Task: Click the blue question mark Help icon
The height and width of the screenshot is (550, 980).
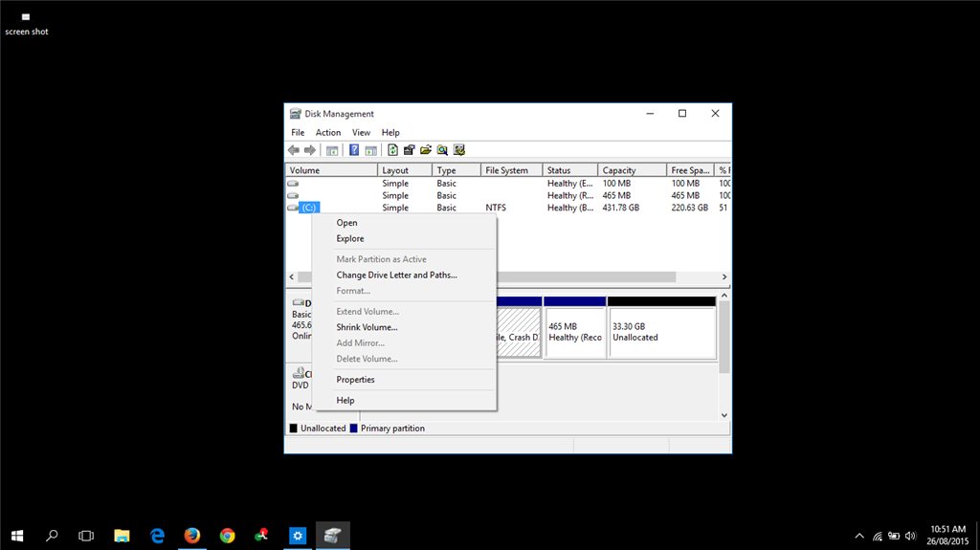Action: (x=354, y=150)
